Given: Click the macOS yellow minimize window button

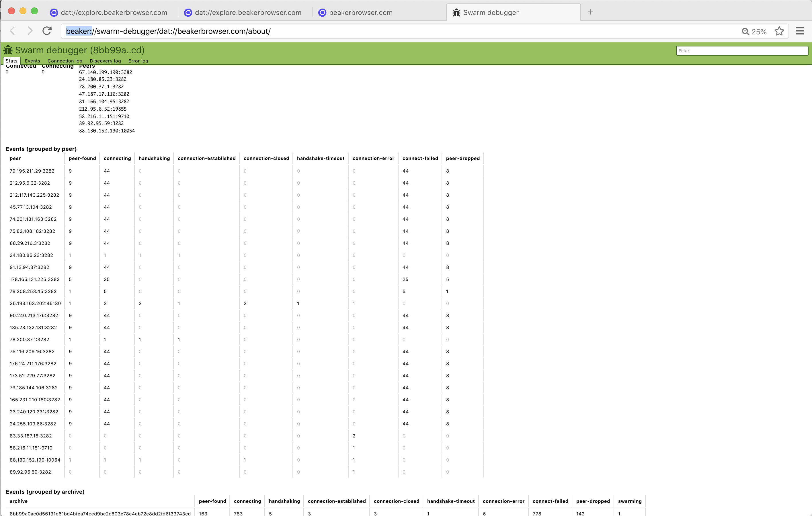Looking at the screenshot, I should click(23, 11).
